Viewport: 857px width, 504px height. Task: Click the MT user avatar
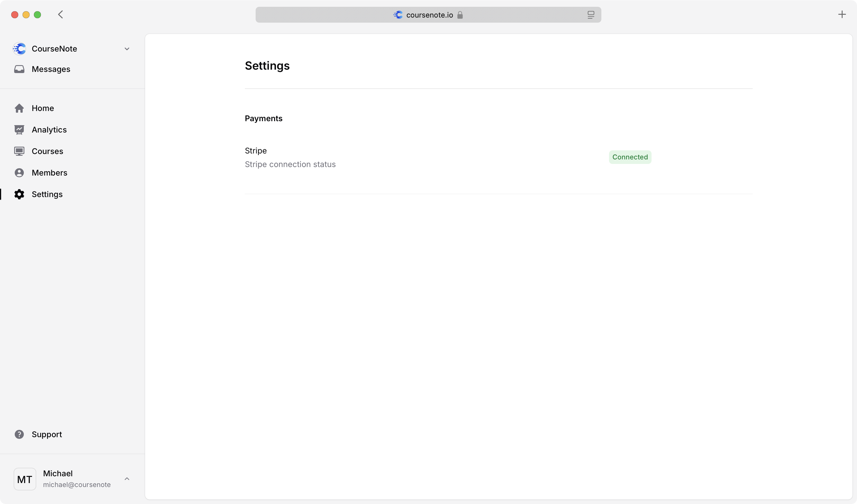pyautogui.click(x=25, y=479)
